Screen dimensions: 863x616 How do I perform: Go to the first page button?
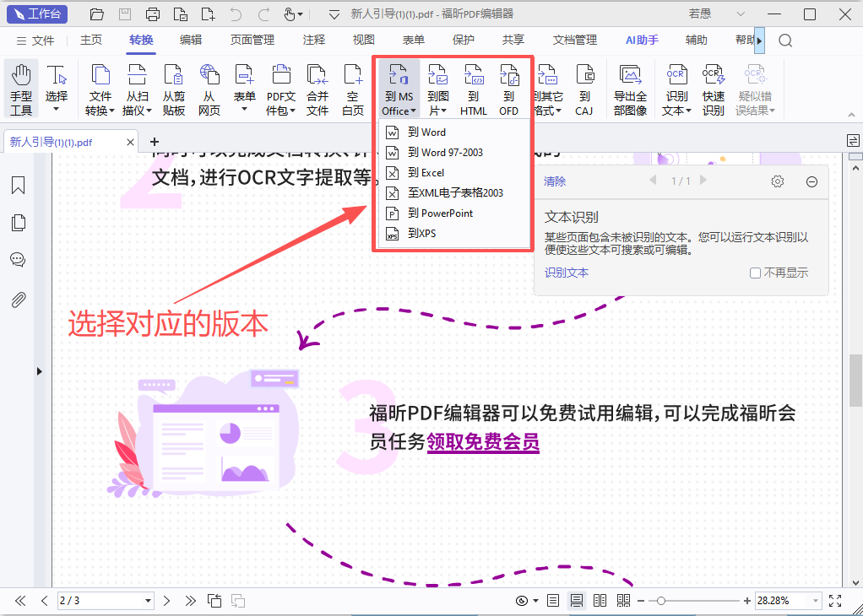pyautogui.click(x=20, y=601)
